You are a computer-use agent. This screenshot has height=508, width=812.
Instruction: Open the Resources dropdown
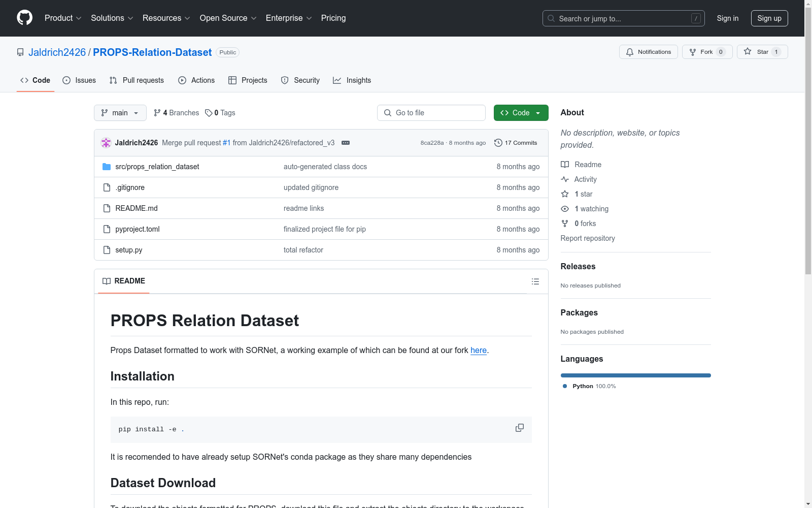[166, 18]
